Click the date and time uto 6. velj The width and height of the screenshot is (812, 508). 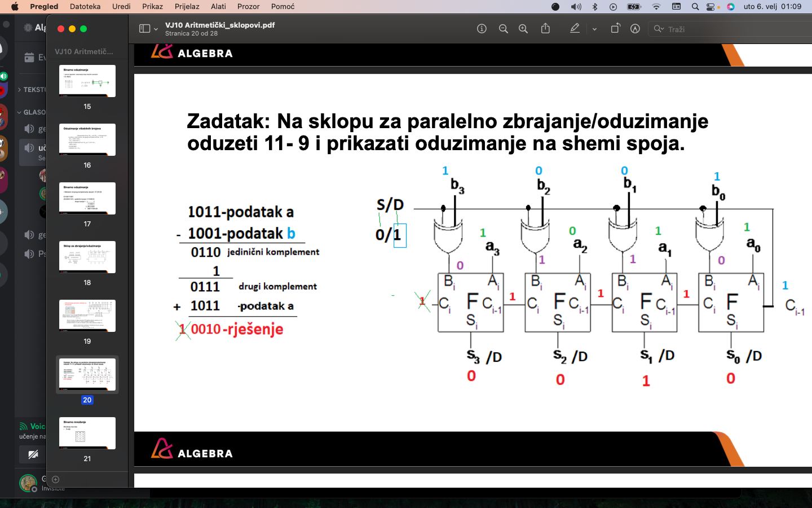point(773,7)
